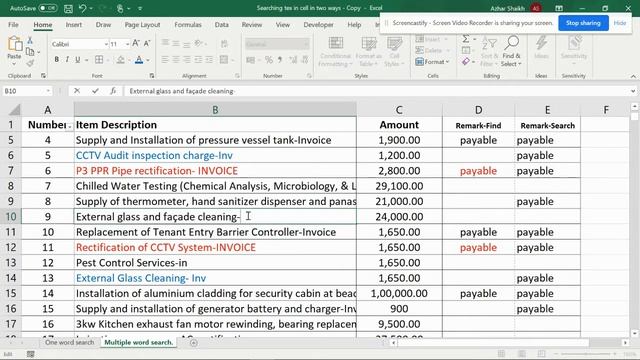The image size is (640, 360).
Task: Click the Cut scissors icon
Action: (x=30, y=40)
